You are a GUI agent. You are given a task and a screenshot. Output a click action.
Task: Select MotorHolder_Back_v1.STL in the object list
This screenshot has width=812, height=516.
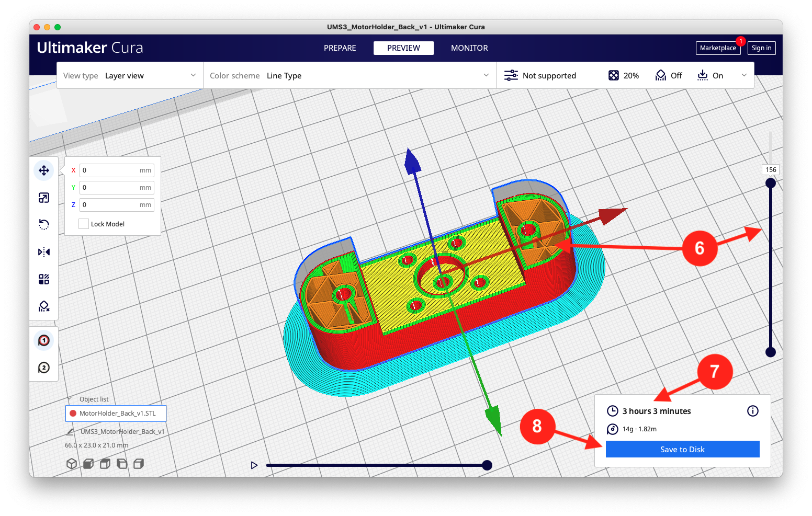point(116,413)
